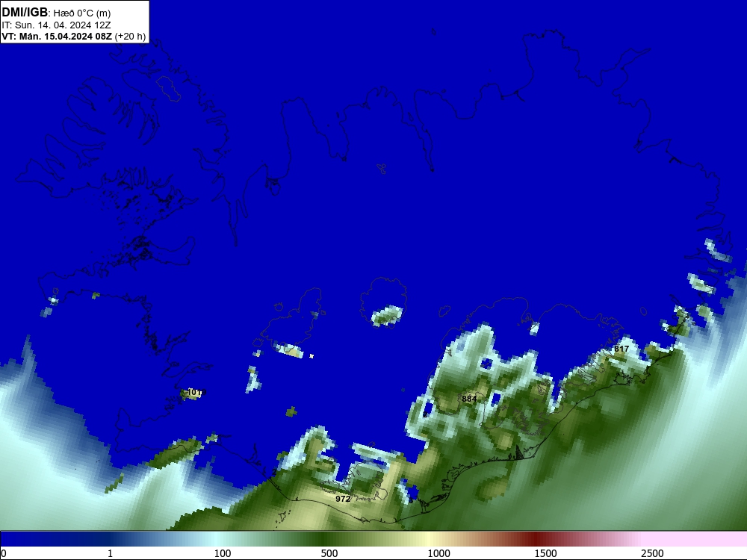
Task: Click the VT: Mán. 15.04.2024 08Z line
Action: 57,36
